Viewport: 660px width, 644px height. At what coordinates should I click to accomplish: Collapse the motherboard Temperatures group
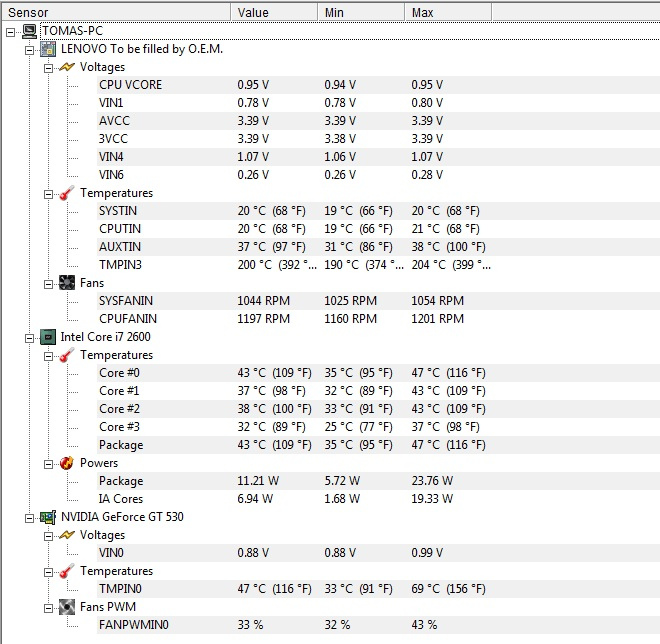coord(48,194)
